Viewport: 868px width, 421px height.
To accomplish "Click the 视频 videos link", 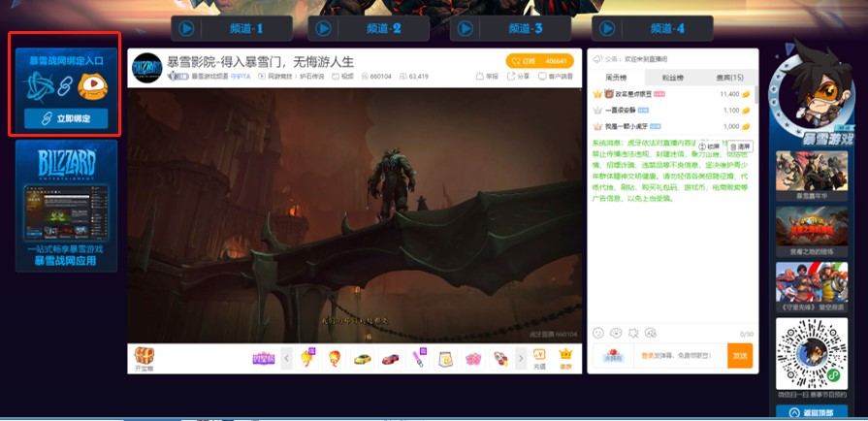I will pos(342,77).
